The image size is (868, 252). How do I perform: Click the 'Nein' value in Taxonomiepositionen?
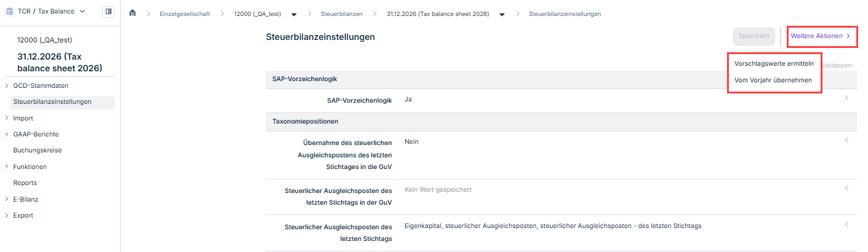tap(411, 141)
